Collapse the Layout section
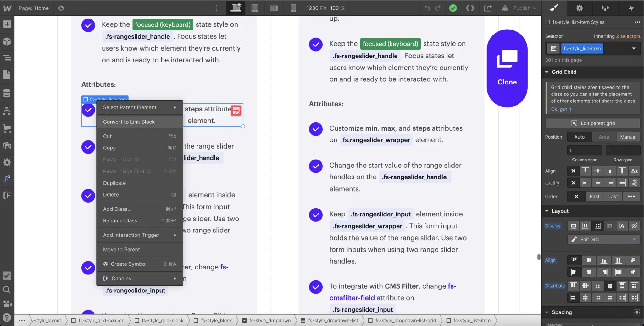The width and height of the screenshot is (644, 326). tap(547, 211)
